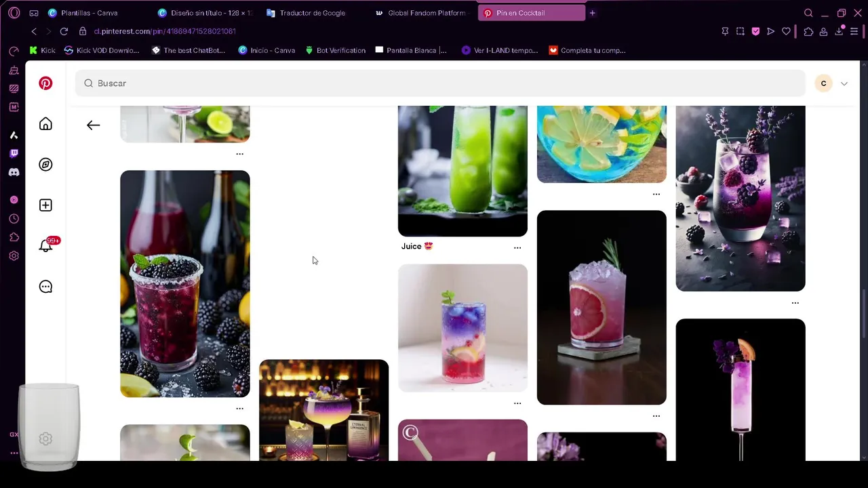Screen dimensions: 868x488
Task: Click the Juice pin title
Action: click(417, 247)
